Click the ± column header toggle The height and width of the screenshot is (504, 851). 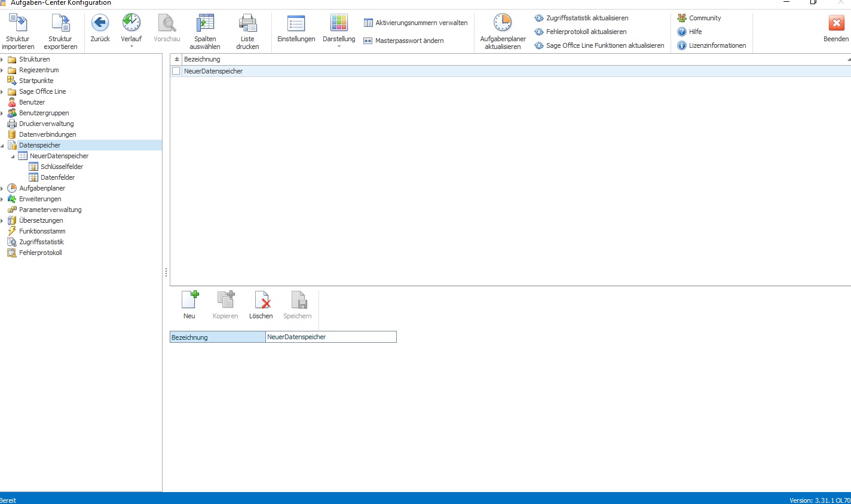tap(176, 59)
